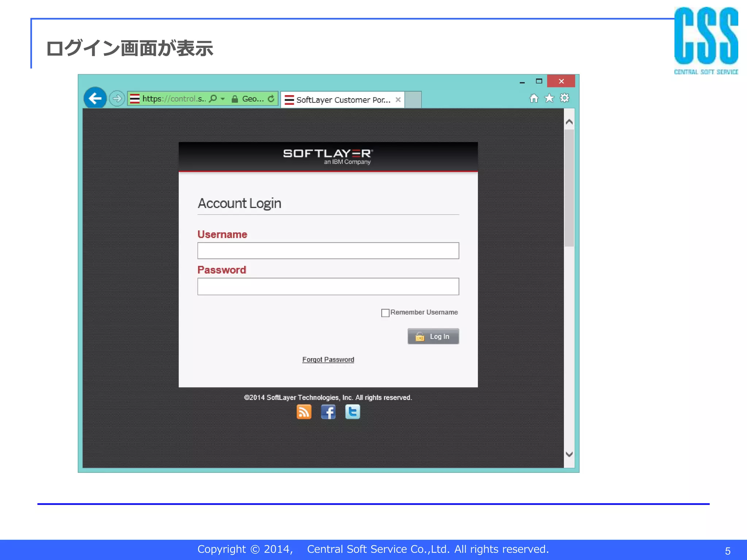Close the SoftLayer Customer Portal tab
Image resolution: width=747 pixels, height=560 pixels.
398,100
